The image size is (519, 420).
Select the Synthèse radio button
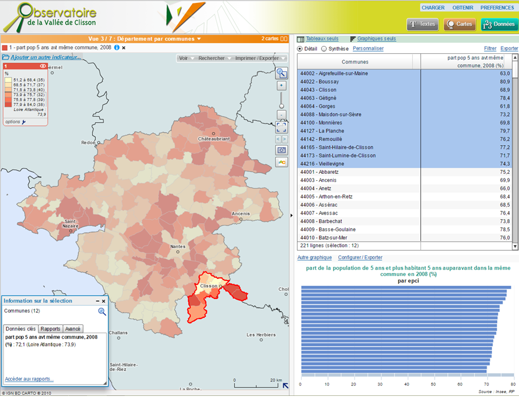coord(324,49)
